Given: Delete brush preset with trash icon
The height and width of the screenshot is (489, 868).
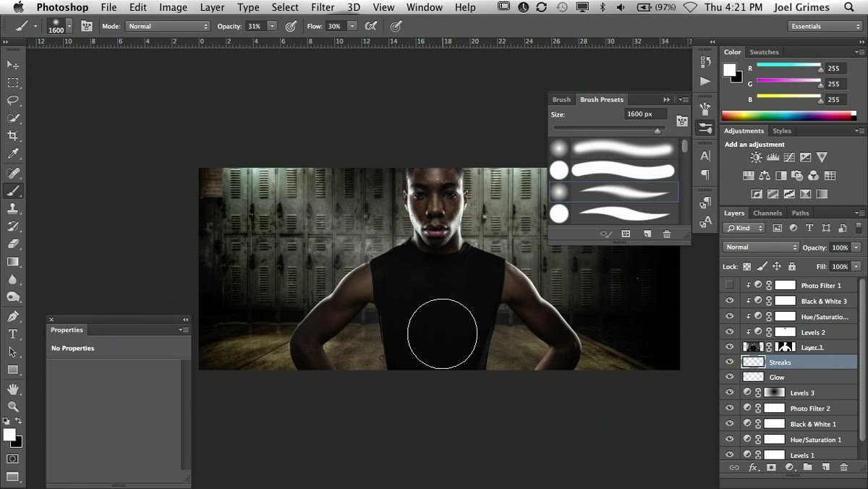Looking at the screenshot, I should pos(667,234).
